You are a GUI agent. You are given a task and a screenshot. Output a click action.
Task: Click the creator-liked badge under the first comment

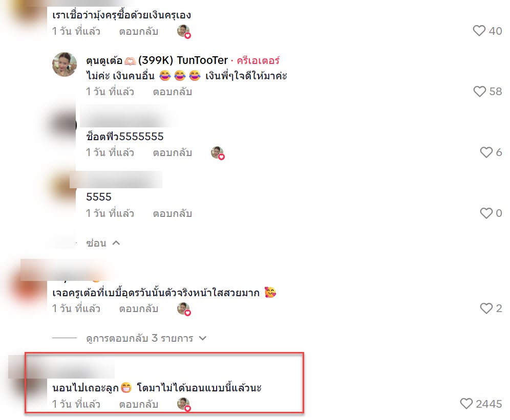tap(184, 32)
